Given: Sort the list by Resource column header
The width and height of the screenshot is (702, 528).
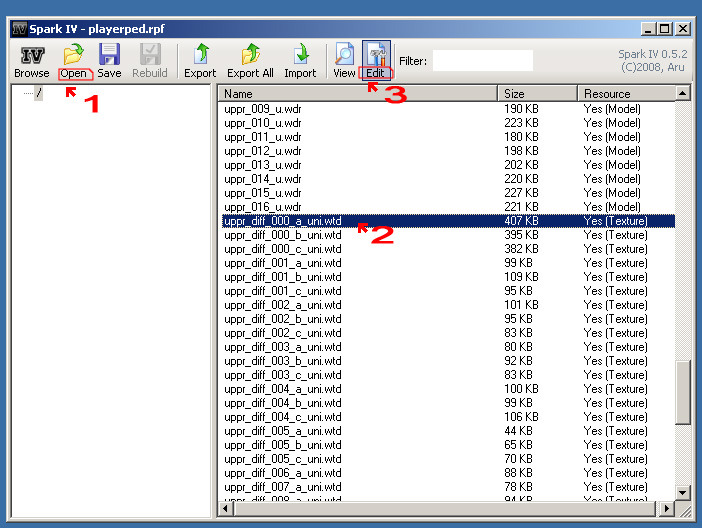Looking at the screenshot, I should pyautogui.click(x=626, y=94).
